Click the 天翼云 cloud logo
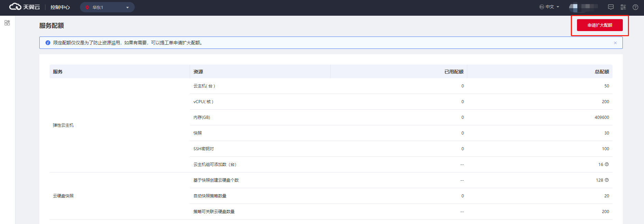 pos(24,7)
